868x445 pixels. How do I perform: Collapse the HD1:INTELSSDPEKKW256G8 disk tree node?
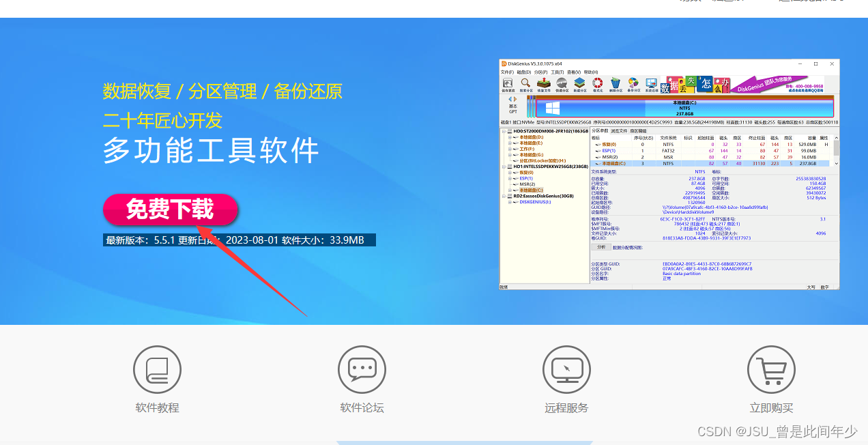coord(504,167)
